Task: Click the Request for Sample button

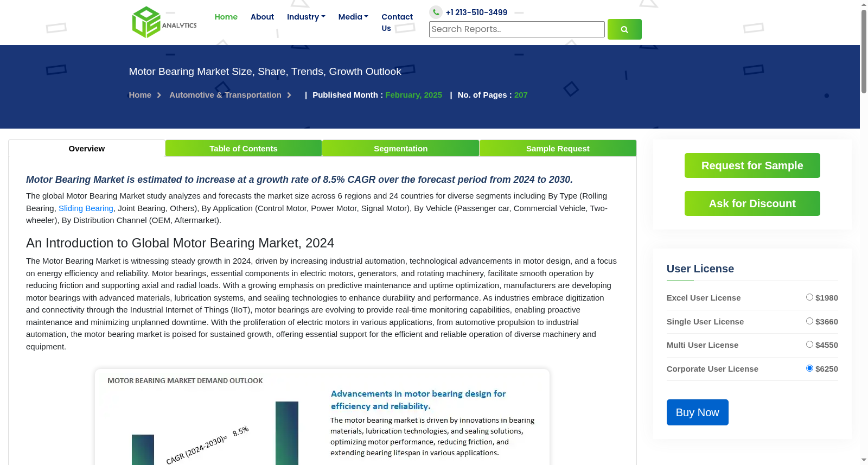Action: click(x=752, y=165)
